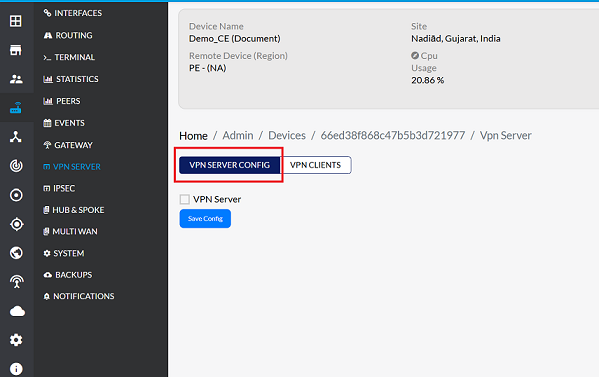Viewport: 599px width, 377px height.
Task: Click Vpn Server breadcrumb item
Action: point(505,136)
